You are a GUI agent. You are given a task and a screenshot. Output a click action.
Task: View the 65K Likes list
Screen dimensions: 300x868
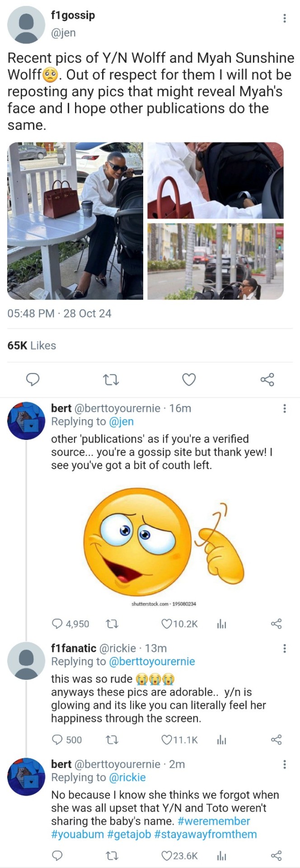pos(32,345)
